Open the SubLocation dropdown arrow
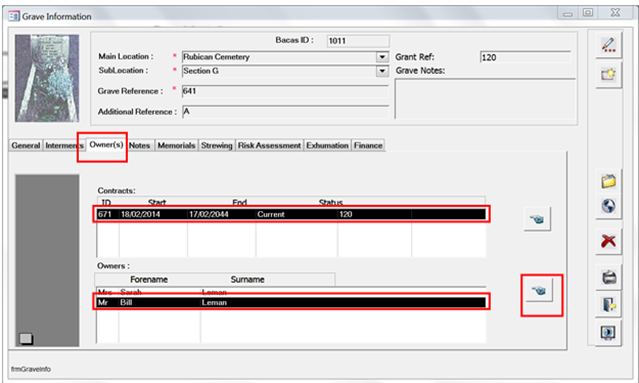 pos(382,71)
